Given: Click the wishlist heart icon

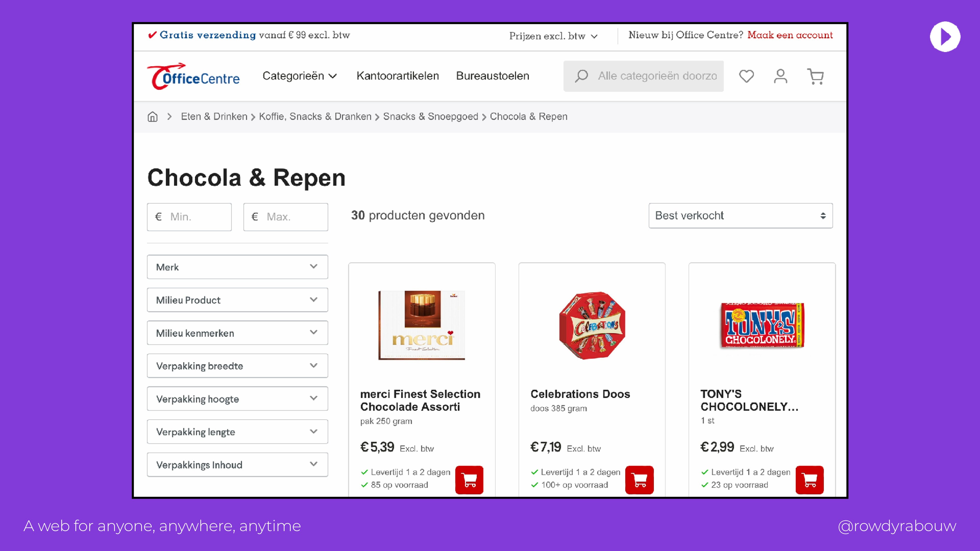Looking at the screenshot, I should click(746, 76).
